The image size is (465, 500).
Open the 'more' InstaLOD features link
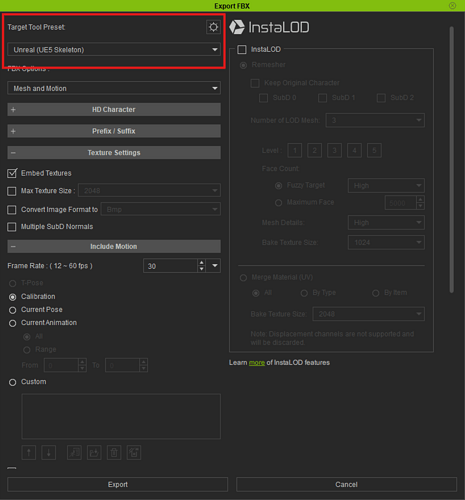pos(257,363)
